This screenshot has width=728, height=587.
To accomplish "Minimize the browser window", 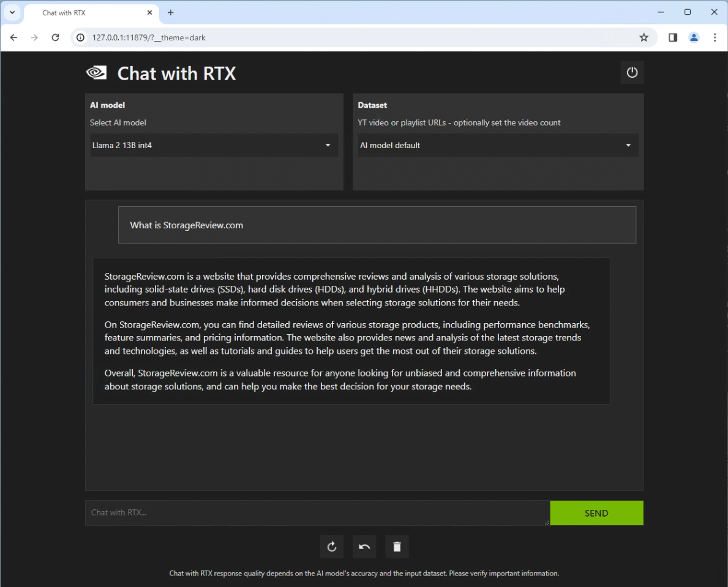I will click(x=661, y=12).
